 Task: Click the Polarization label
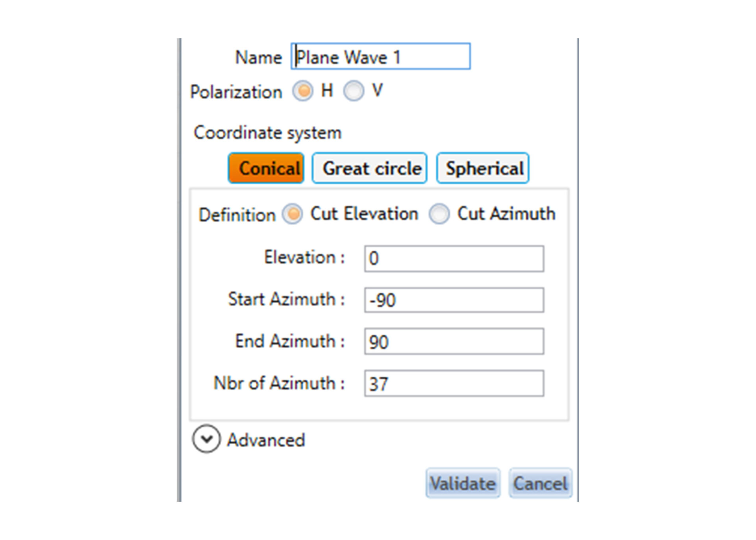[x=236, y=92]
